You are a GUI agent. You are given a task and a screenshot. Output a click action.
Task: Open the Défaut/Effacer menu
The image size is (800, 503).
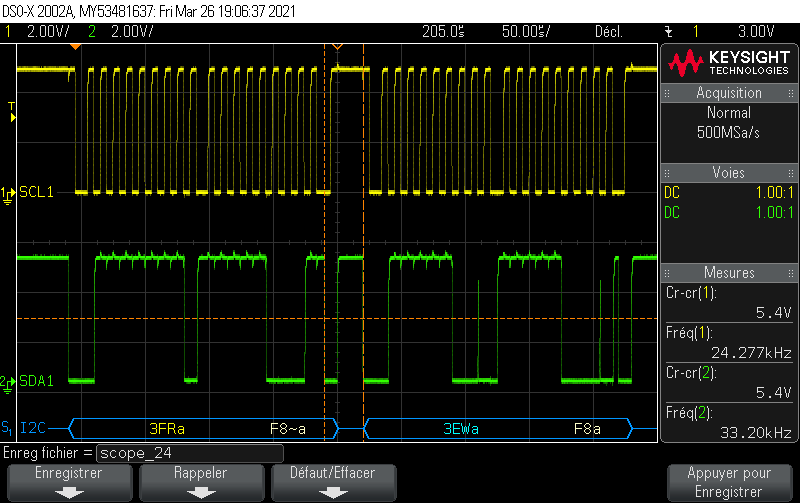pyautogui.click(x=334, y=473)
